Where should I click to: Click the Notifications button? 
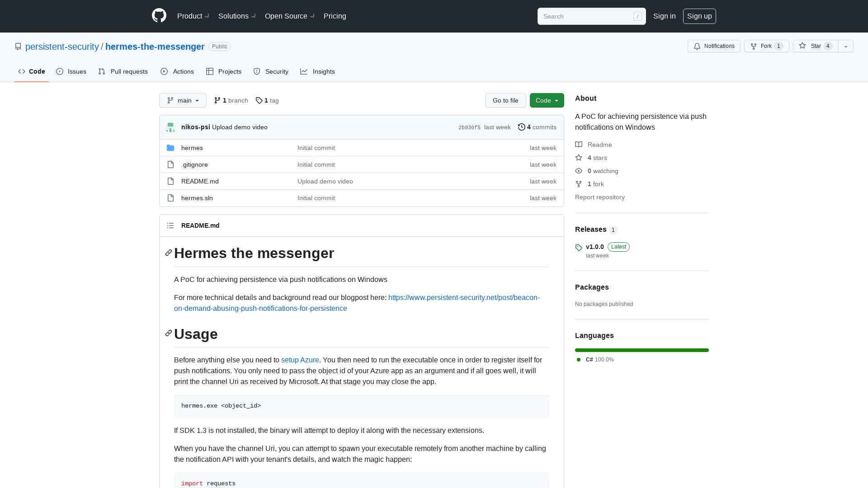714,46
